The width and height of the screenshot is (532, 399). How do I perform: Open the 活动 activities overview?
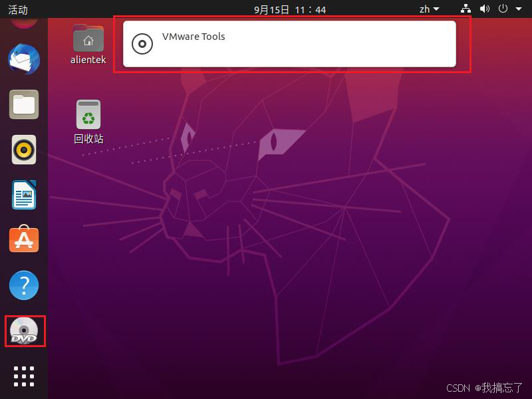18,9
